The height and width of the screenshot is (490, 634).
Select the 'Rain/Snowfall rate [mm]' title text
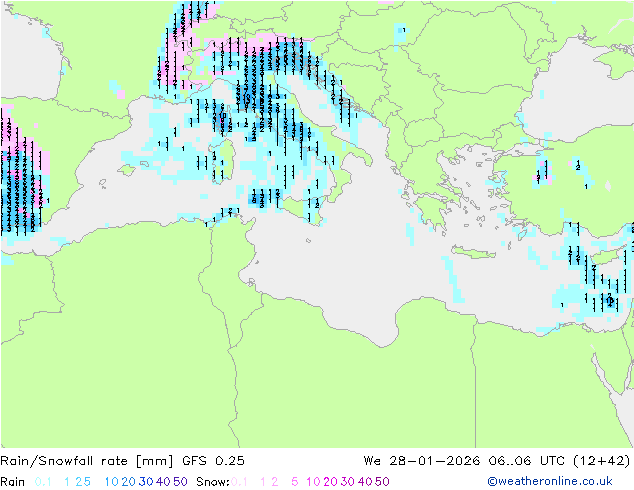[x=87, y=460]
